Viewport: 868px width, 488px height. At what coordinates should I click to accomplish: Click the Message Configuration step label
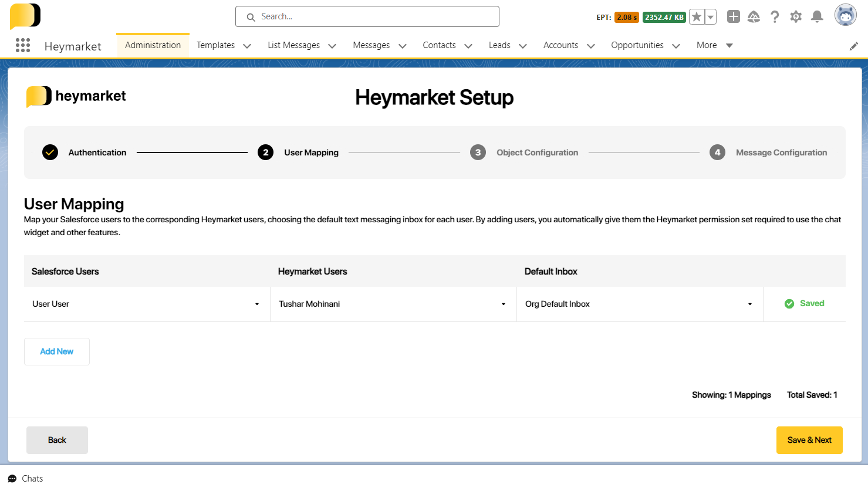[x=782, y=152]
